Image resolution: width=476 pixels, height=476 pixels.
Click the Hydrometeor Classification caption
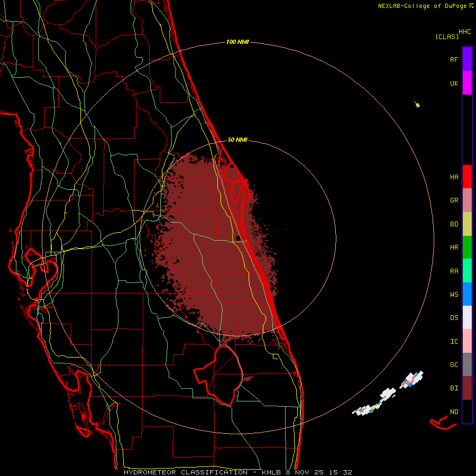(186, 472)
